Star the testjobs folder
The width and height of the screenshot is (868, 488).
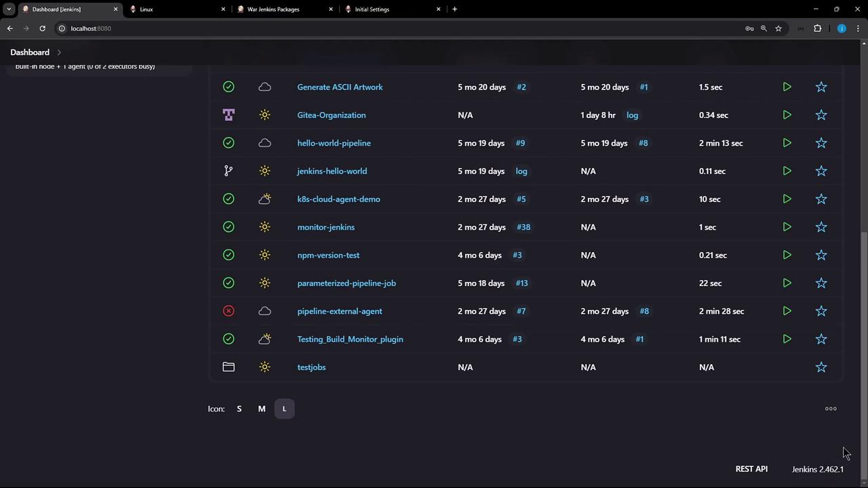click(821, 367)
